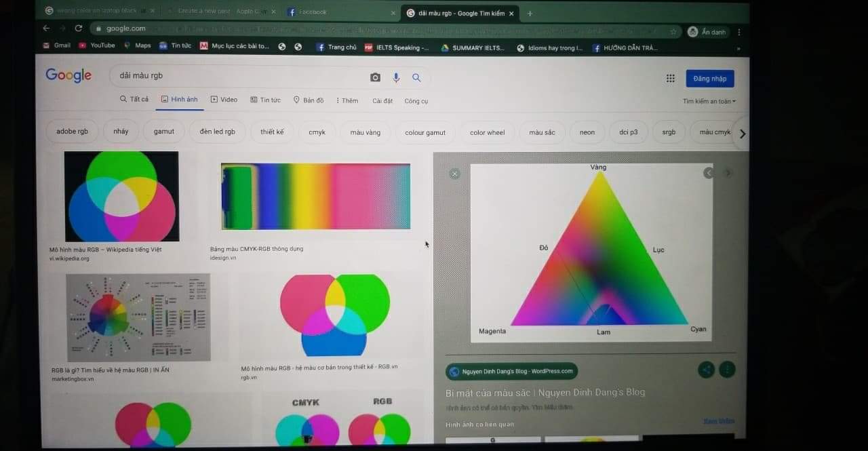Click the magnifying glass search icon
Screen dimensions: 868x451
(x=416, y=77)
